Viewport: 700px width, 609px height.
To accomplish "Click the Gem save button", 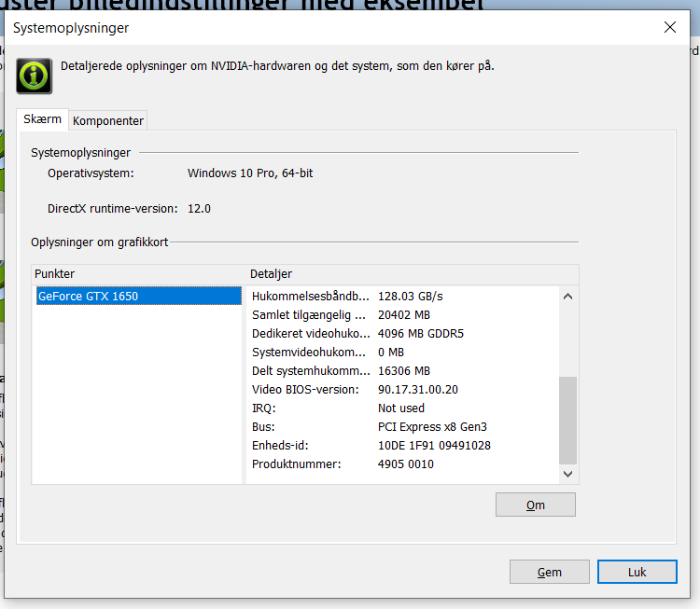I will click(x=549, y=572).
